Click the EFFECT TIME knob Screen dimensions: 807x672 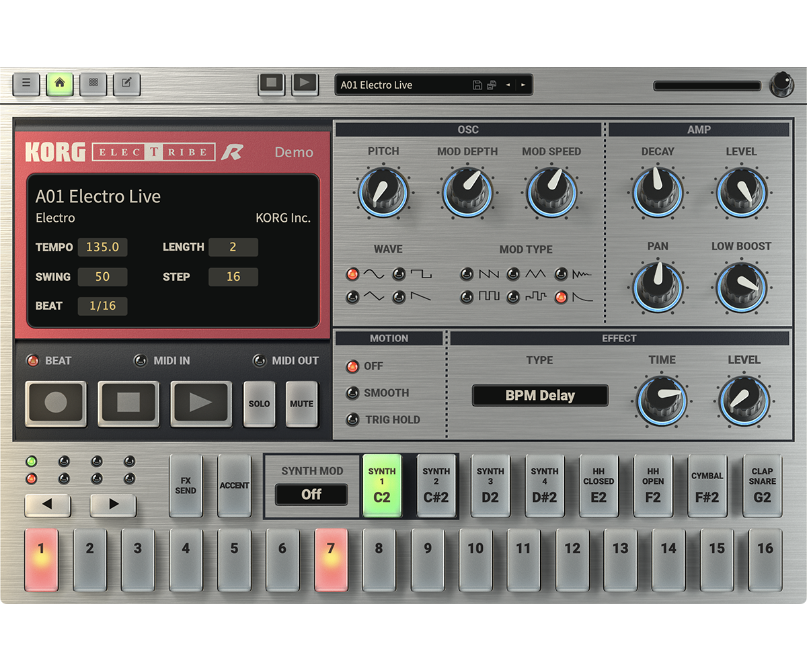click(662, 401)
